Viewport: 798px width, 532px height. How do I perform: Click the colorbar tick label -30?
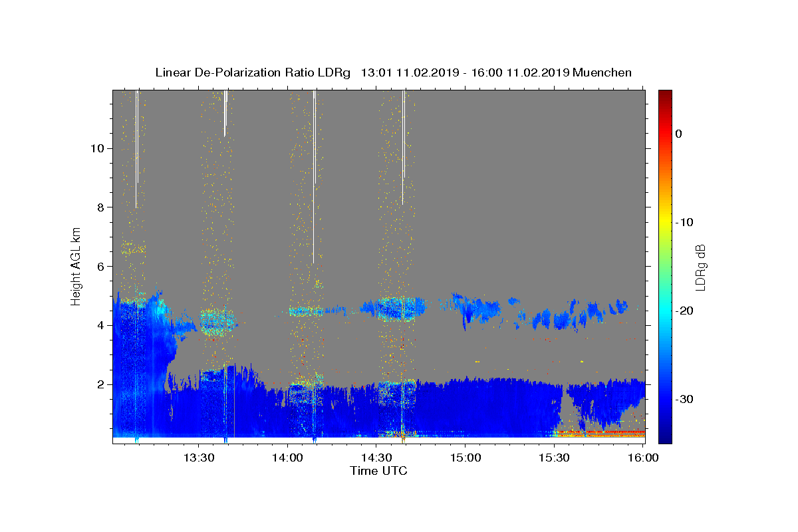685,399
